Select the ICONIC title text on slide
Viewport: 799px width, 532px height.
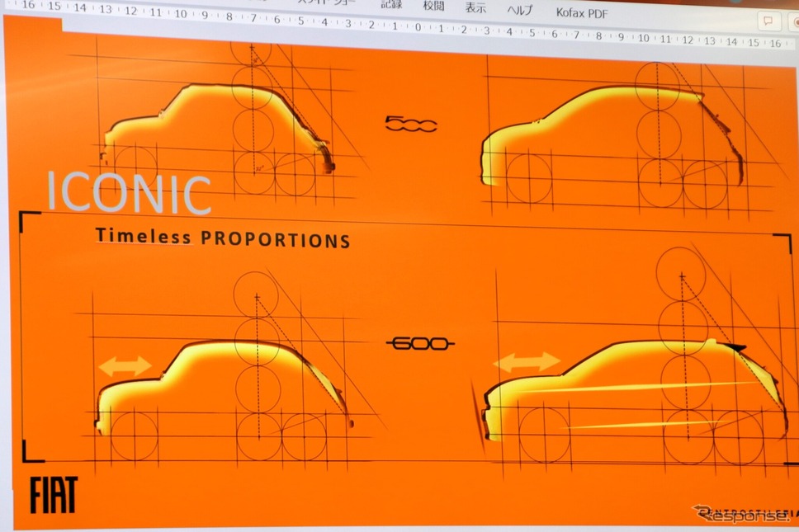[129, 193]
